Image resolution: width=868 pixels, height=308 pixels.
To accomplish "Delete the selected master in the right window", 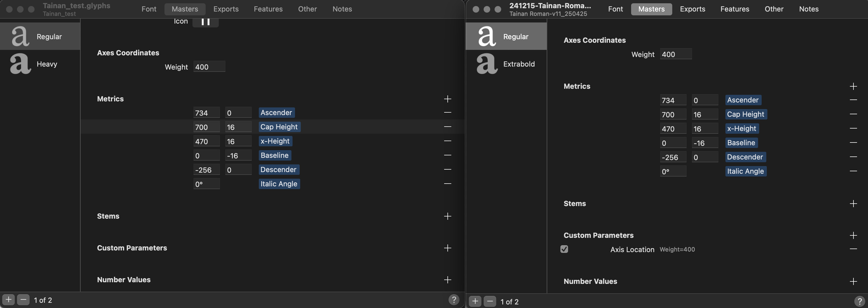I will click(x=490, y=301).
